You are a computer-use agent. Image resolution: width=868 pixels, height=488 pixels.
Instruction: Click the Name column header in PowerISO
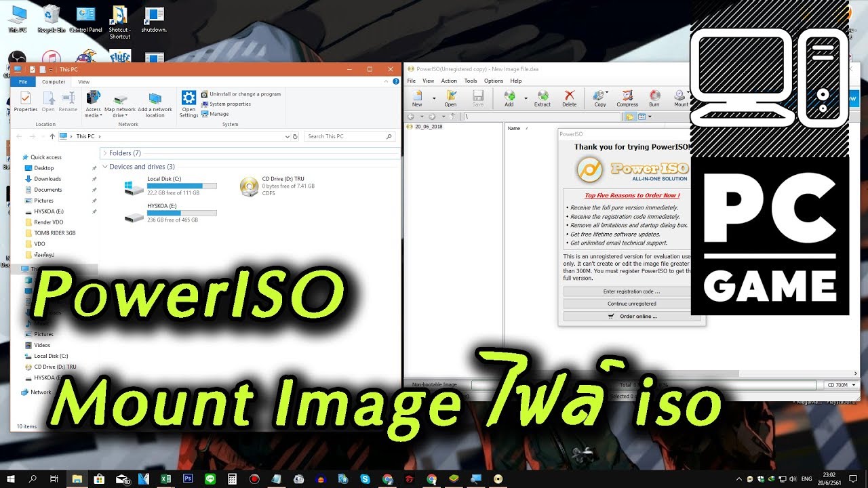tap(514, 128)
